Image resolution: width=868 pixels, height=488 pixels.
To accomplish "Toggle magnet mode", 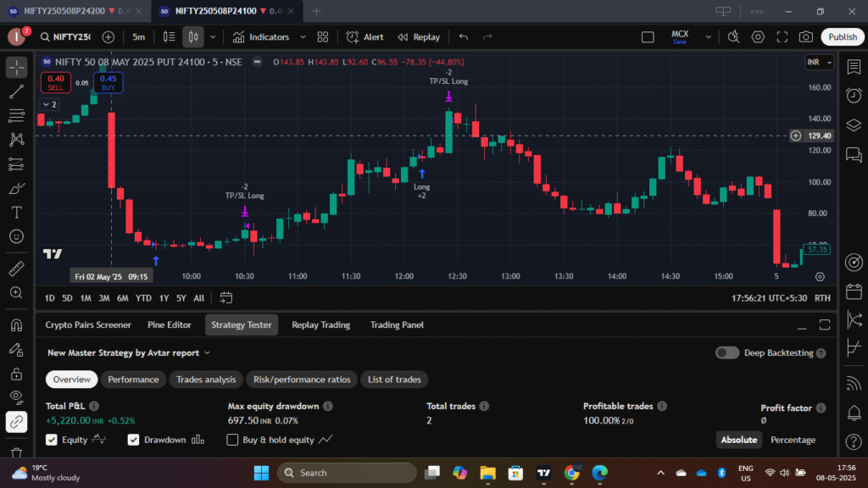I will (x=17, y=324).
